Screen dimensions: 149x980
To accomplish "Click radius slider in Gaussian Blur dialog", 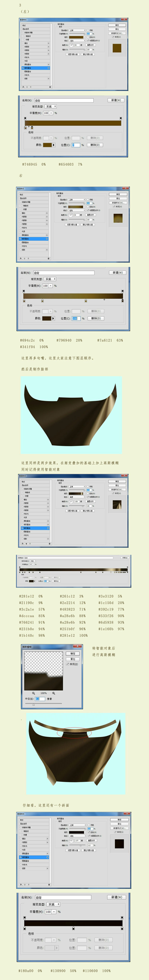I will [33, 705].
